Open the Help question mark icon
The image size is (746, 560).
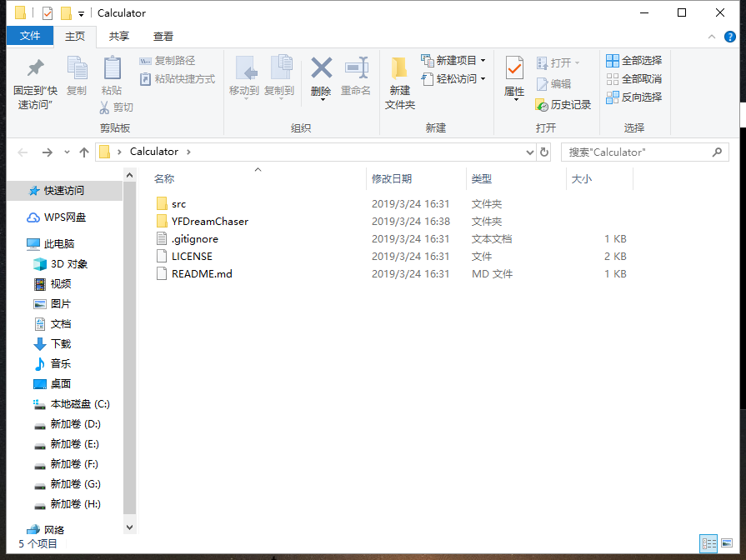click(730, 37)
